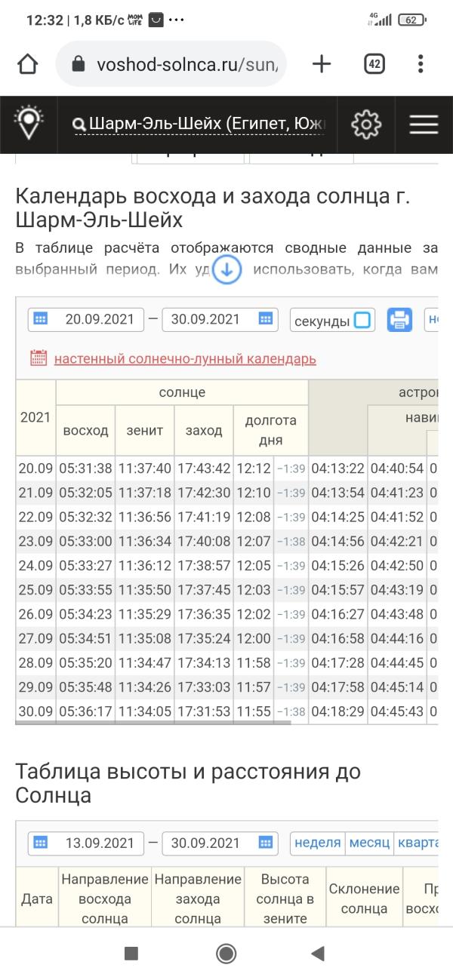The width and height of the screenshot is (453, 980).
Task: Open calendar picker for end date 30.09.2021
Action: pyautogui.click(x=265, y=319)
